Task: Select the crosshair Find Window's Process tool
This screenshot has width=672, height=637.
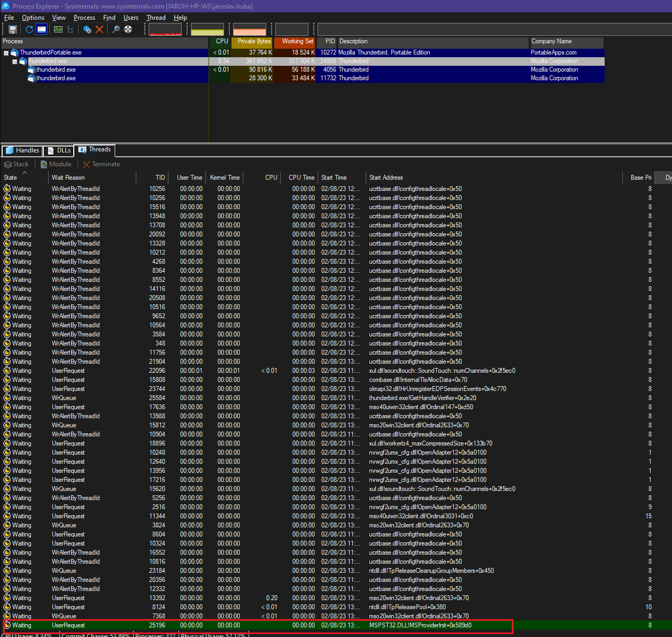Action: click(x=128, y=29)
